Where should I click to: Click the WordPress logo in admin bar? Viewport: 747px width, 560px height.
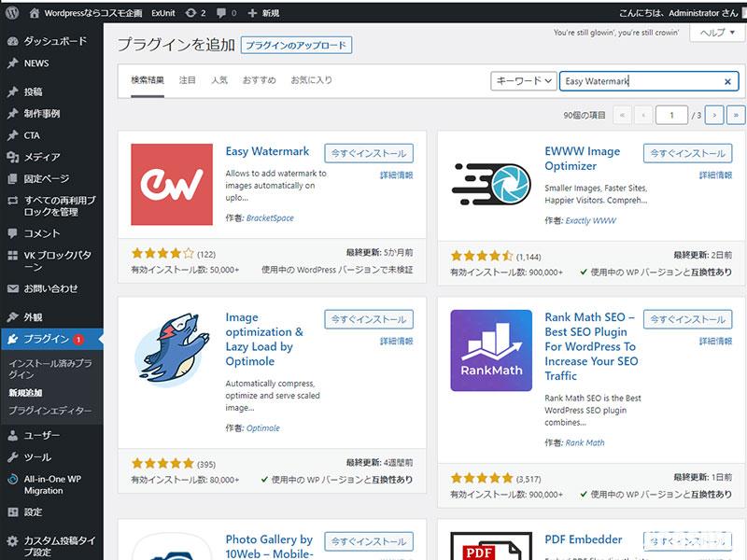pos(12,13)
